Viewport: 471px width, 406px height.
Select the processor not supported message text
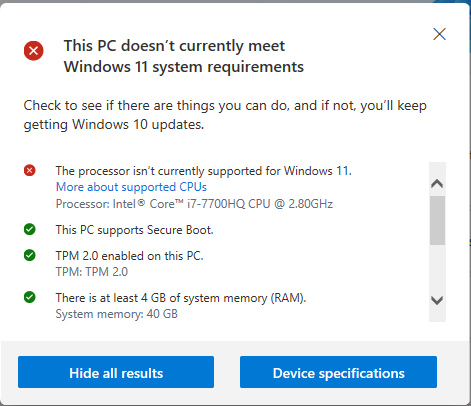tap(204, 171)
